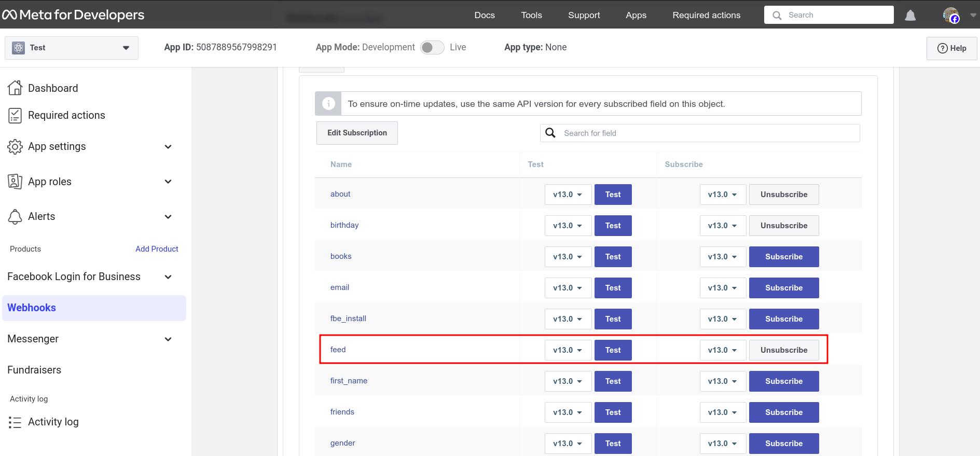The width and height of the screenshot is (980, 456).
Task: Open account dropdown arrow beside avatar
Action: (973, 16)
